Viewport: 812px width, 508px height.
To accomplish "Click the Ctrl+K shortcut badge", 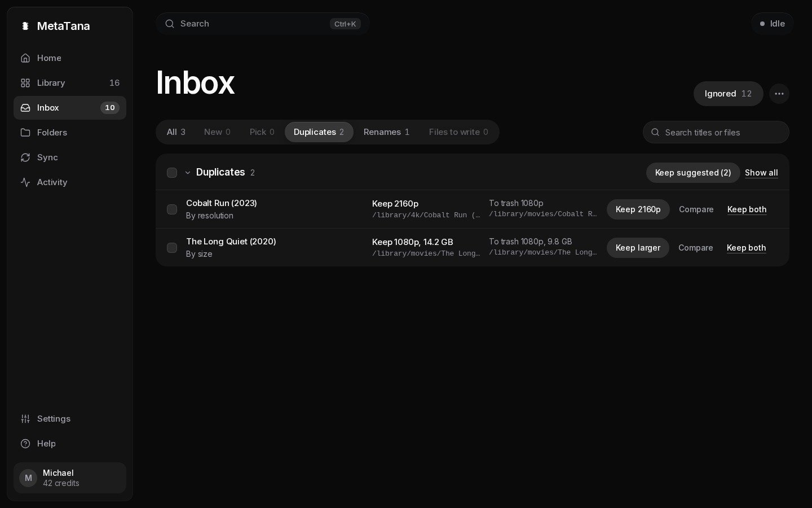I will [x=345, y=24].
